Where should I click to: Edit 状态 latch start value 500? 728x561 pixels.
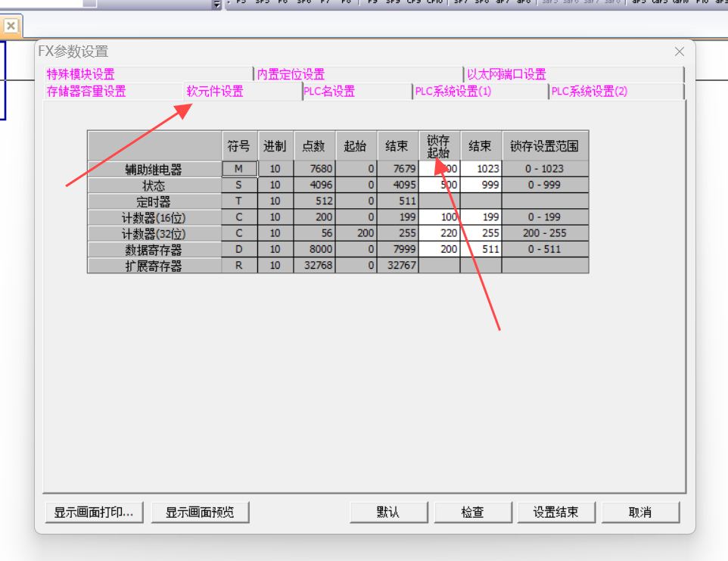[440, 185]
